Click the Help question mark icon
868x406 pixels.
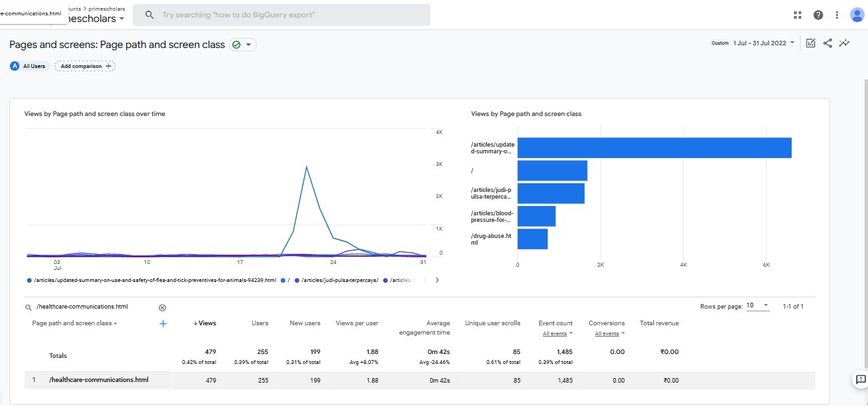818,15
